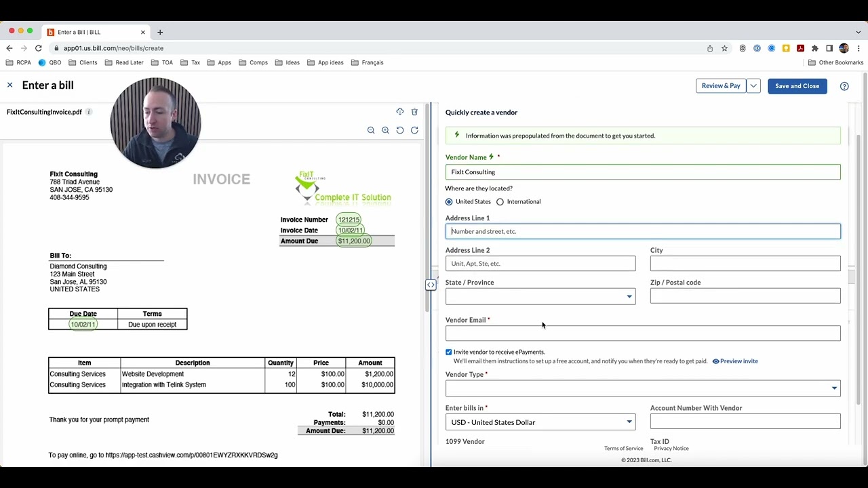This screenshot has height=488, width=868.
Task: Click the Account Number With Vendor field
Action: pos(745,422)
